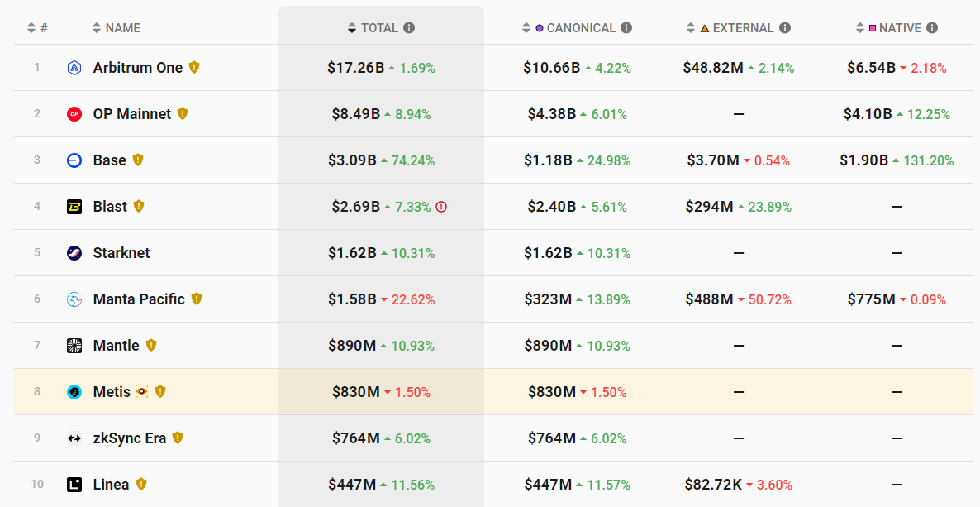
Task: Click Base total $3.09B value
Action: coord(352,160)
